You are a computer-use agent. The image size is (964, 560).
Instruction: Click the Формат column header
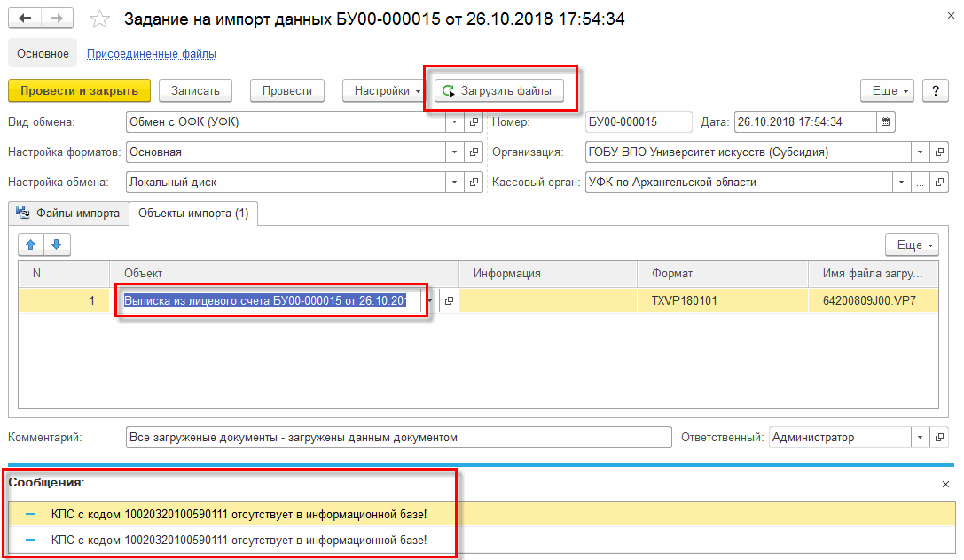(x=723, y=273)
